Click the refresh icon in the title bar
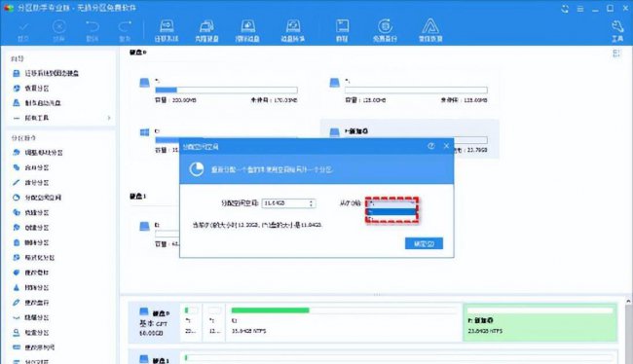 565,9
